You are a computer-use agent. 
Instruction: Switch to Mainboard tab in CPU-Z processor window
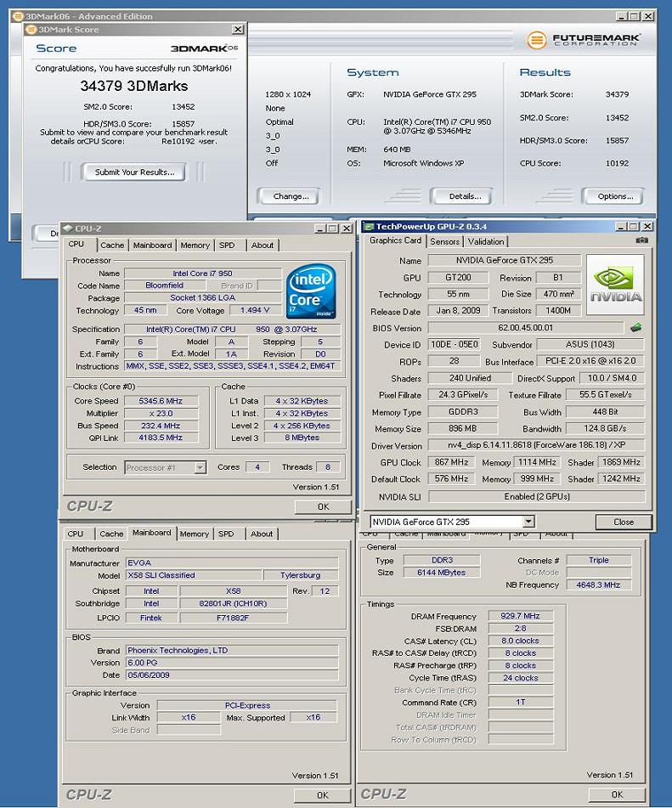click(x=152, y=246)
